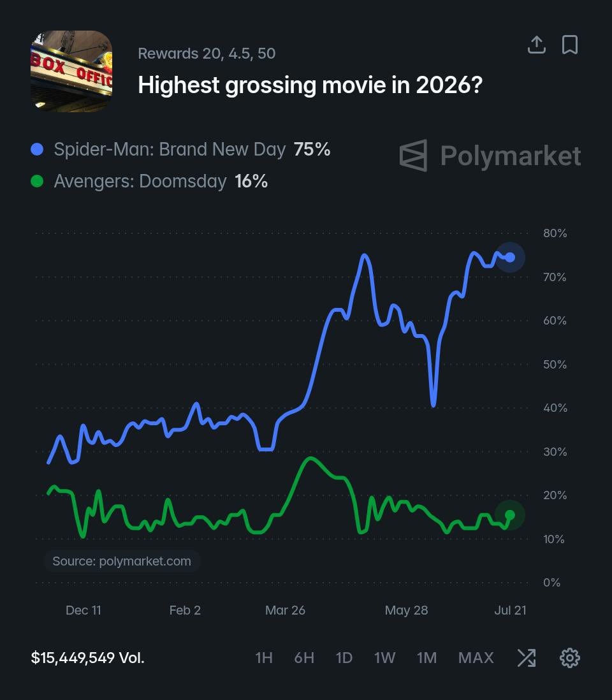Click the Mar 26 date axis label
Viewport: 612px width, 700px height.
pos(285,610)
